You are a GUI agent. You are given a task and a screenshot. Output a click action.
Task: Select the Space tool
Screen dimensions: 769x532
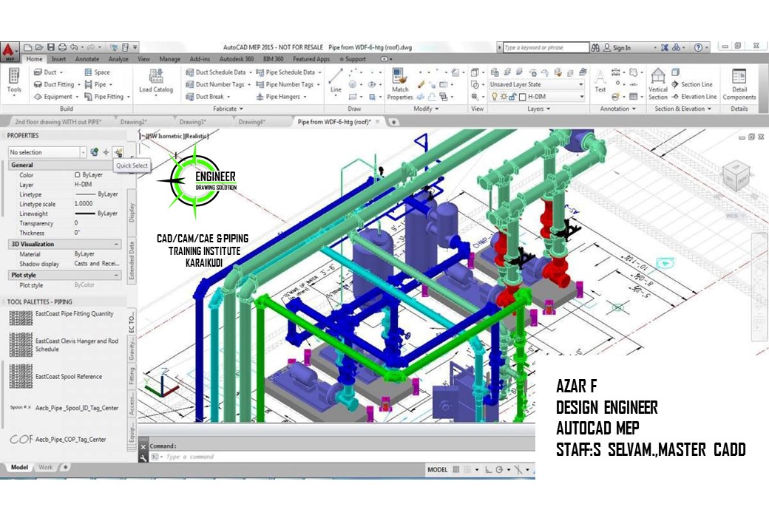coord(97,72)
